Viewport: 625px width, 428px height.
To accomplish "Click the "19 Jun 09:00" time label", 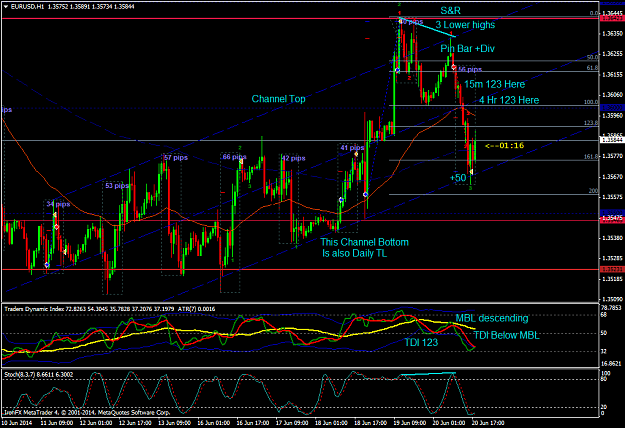I will [410, 423].
